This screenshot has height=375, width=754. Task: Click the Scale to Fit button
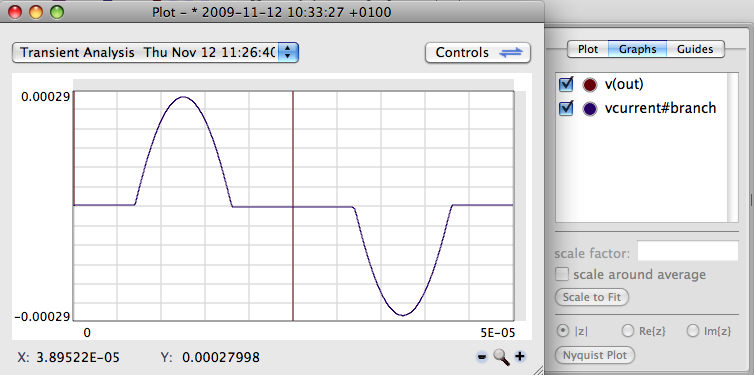(592, 297)
